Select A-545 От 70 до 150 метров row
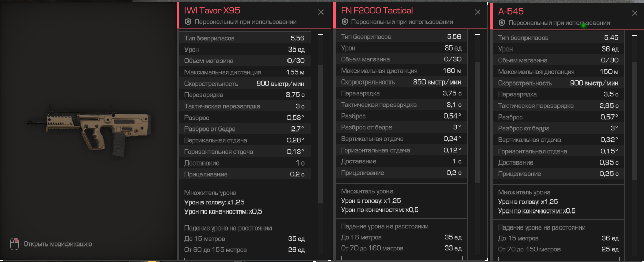The height and width of the screenshot is (262, 644). pos(559,249)
